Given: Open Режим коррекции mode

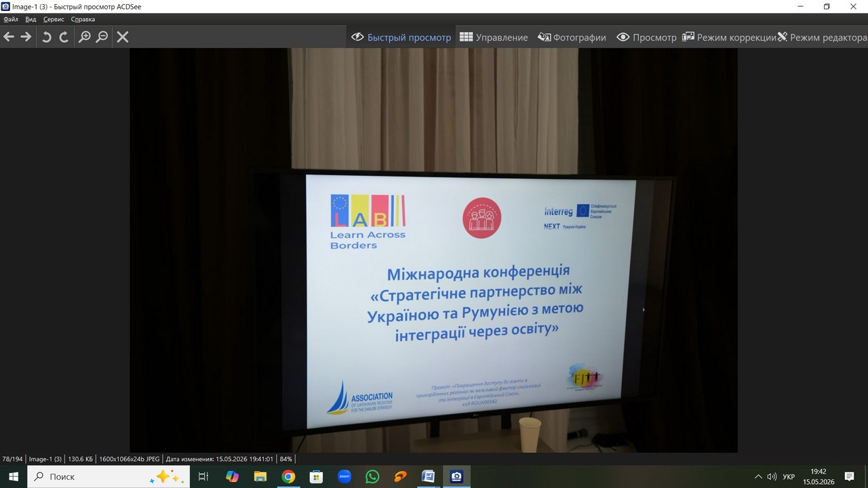Looking at the screenshot, I should [x=729, y=37].
